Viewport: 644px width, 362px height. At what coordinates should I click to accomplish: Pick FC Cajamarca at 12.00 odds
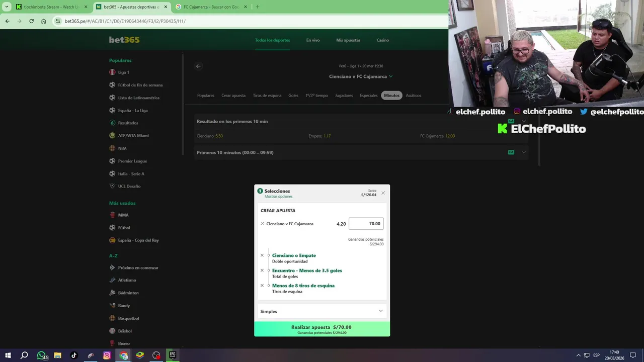[x=437, y=136]
